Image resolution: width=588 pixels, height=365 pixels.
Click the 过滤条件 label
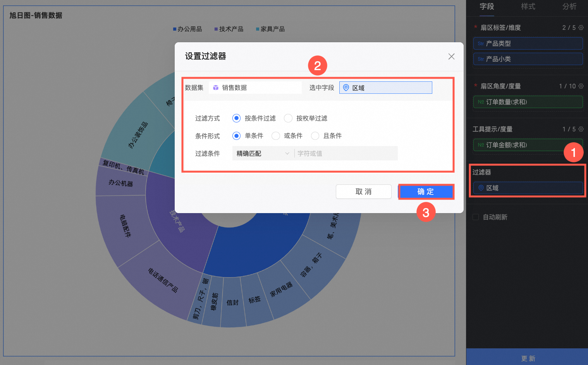coord(208,153)
